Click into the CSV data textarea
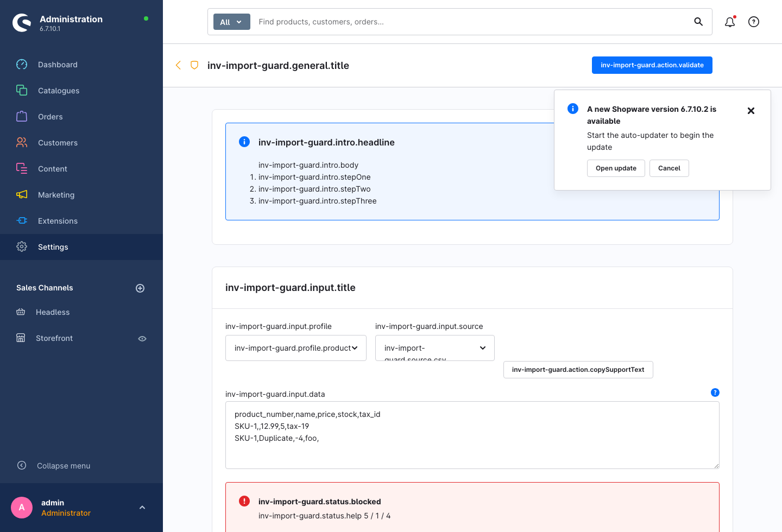782x532 pixels. pyautogui.click(x=472, y=435)
